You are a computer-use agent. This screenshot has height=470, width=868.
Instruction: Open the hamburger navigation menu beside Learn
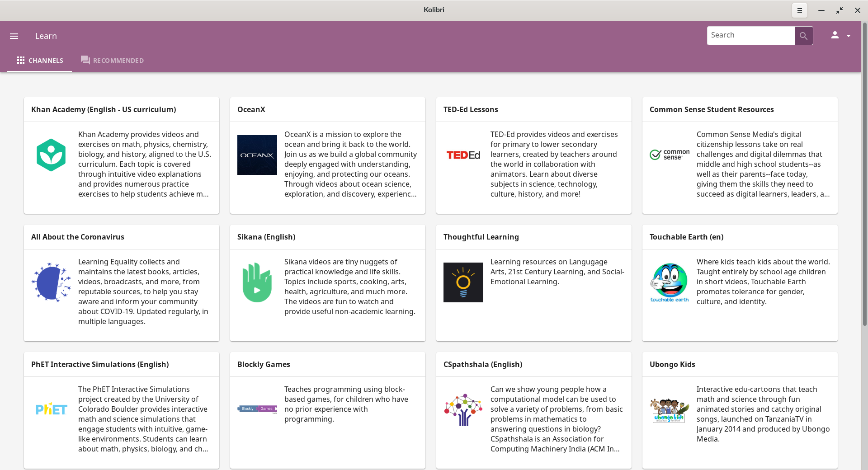pyautogui.click(x=14, y=36)
